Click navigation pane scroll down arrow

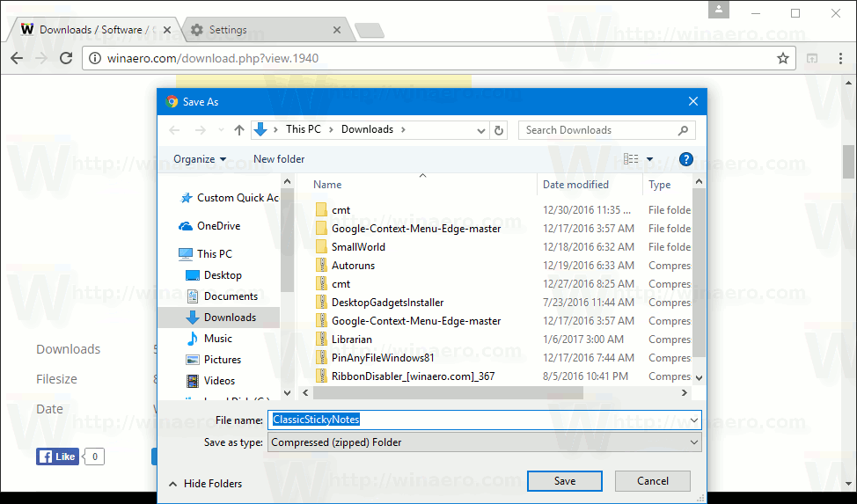(x=288, y=392)
